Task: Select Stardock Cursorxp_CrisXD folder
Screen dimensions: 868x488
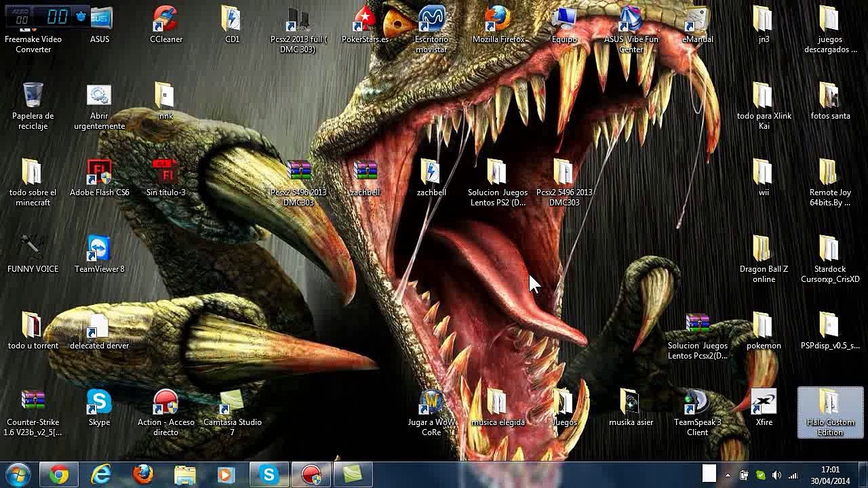Action: click(x=830, y=260)
